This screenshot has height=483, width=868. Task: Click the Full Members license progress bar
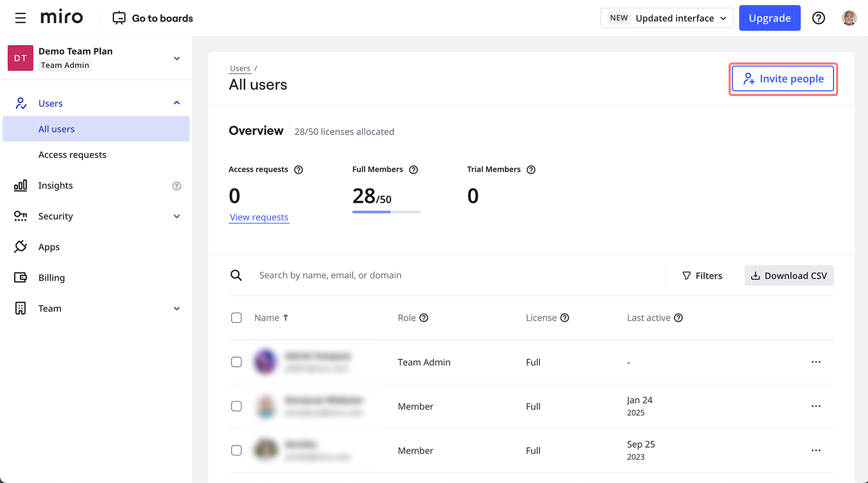(x=386, y=212)
